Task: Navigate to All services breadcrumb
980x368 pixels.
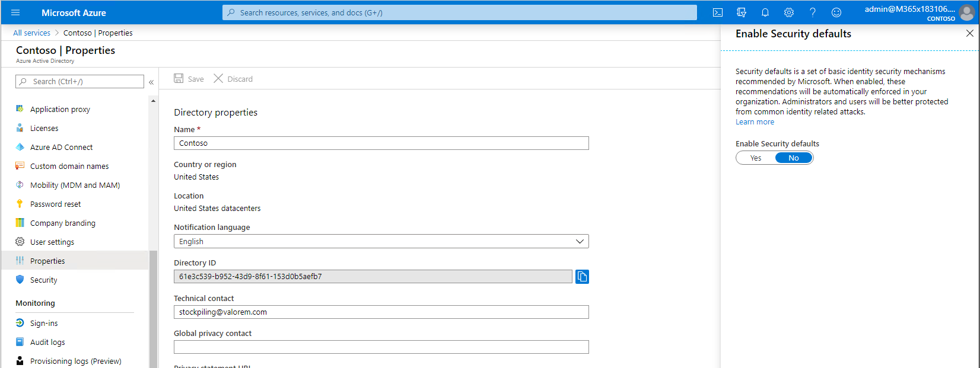Action: tap(31, 33)
